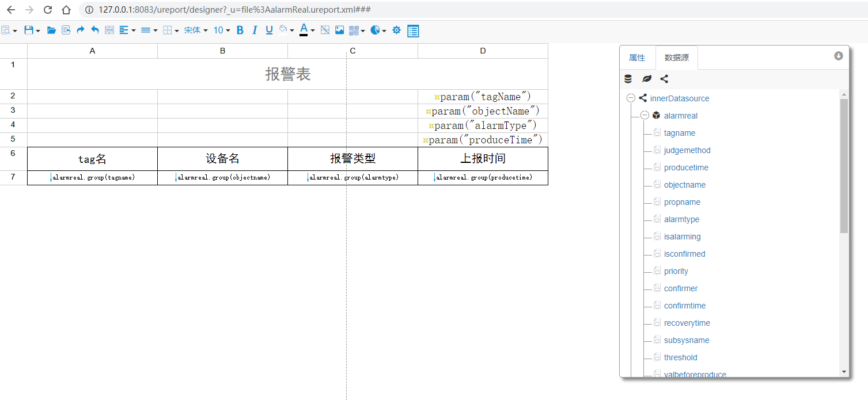Open the font size 10 dropdown
The width and height of the screenshot is (868, 400).
(x=222, y=31)
